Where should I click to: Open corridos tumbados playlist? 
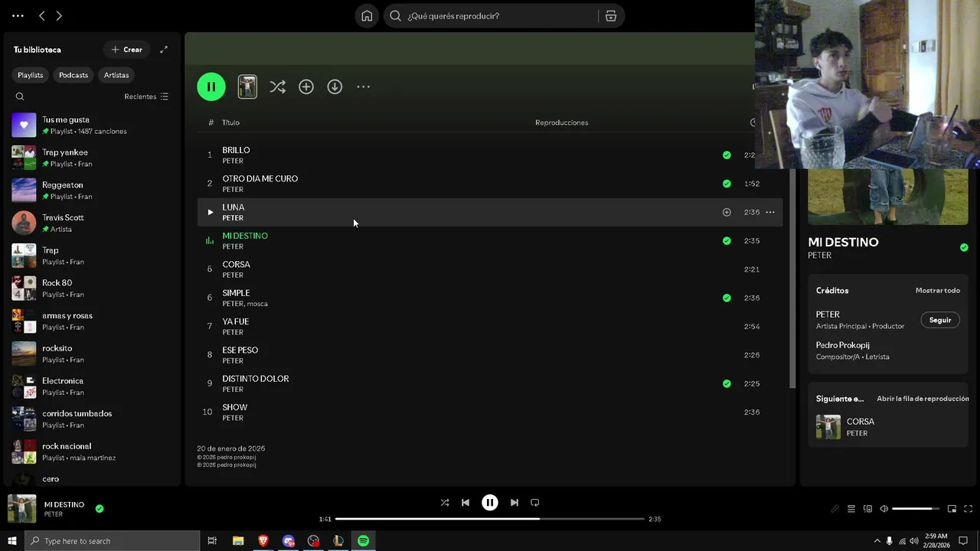click(x=92, y=419)
